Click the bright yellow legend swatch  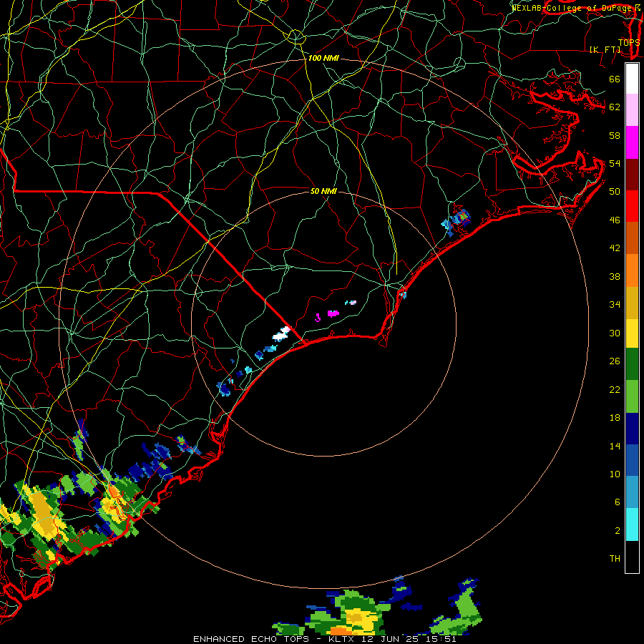pyautogui.click(x=632, y=333)
